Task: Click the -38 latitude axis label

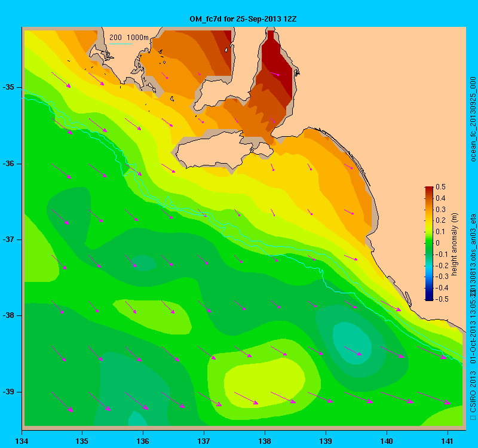Action: click(x=8, y=315)
